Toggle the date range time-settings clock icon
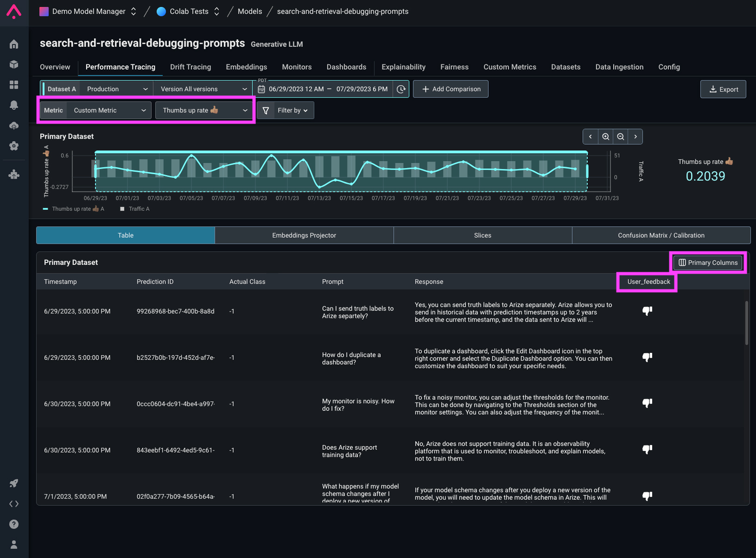This screenshot has height=558, width=756. pyautogui.click(x=401, y=89)
